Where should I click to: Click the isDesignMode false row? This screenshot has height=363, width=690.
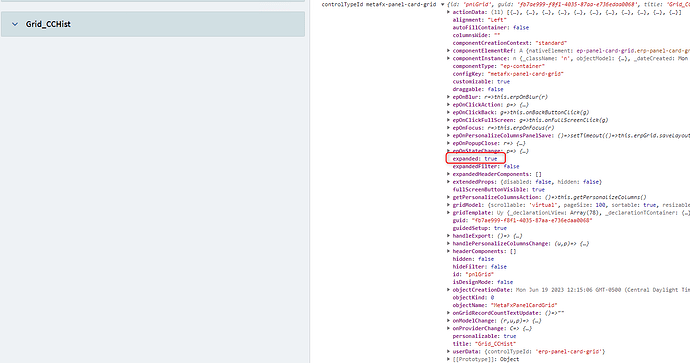483,282
